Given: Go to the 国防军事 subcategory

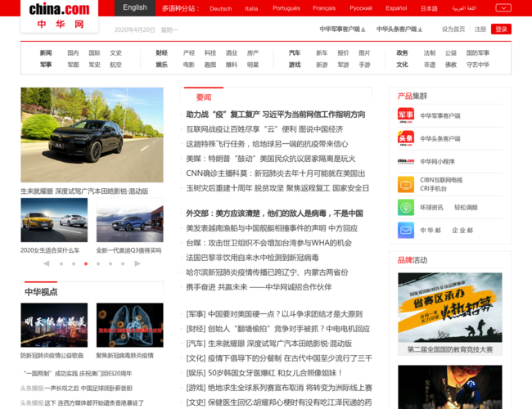Looking at the screenshot, I should coord(478,52).
